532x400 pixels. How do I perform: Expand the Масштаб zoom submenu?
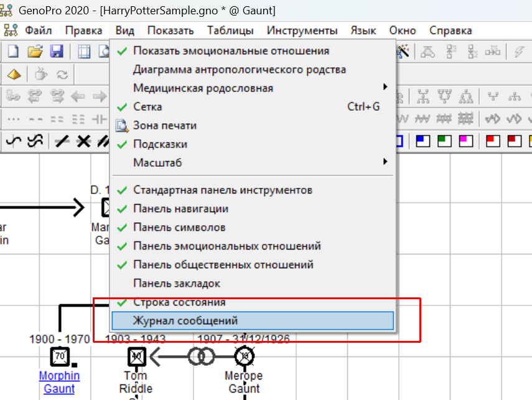click(157, 163)
